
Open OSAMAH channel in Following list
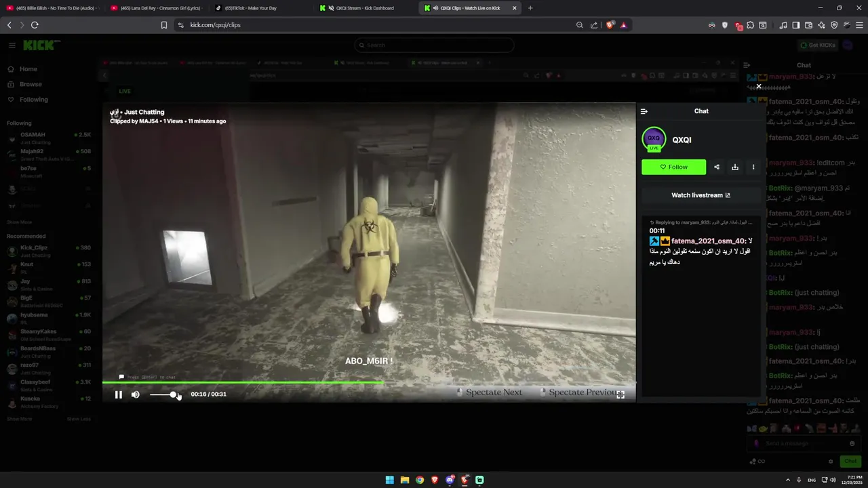[x=49, y=138]
